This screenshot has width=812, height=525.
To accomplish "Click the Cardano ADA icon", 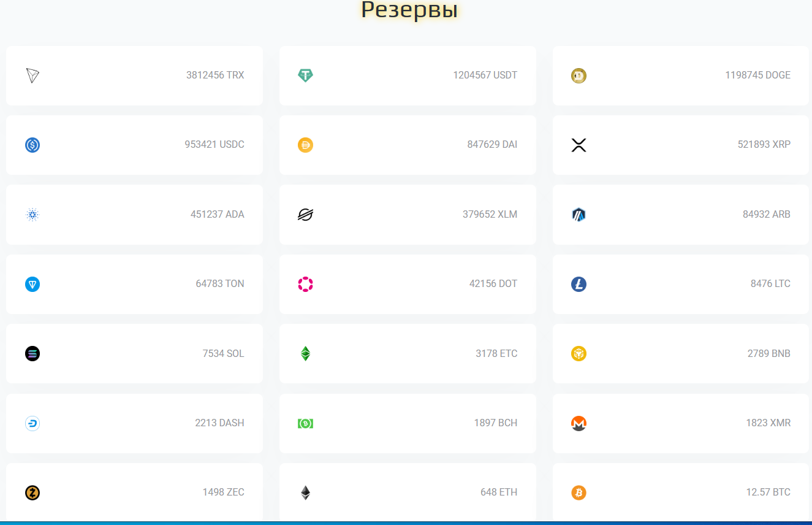I will coord(32,215).
